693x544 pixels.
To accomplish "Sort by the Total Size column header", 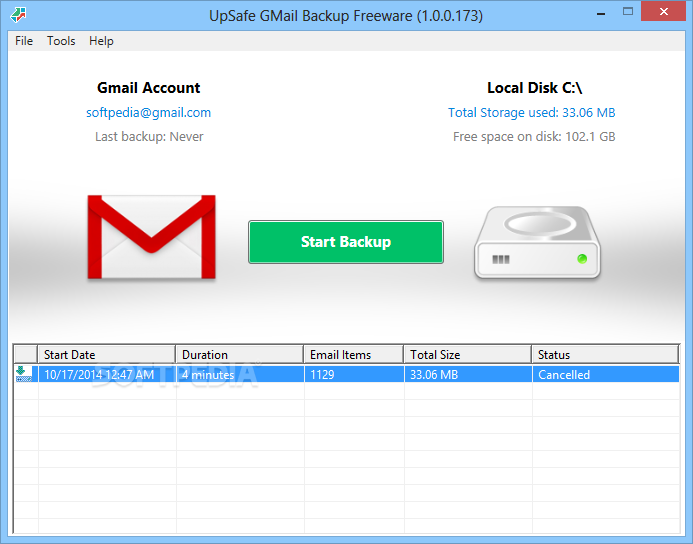I will pos(468,355).
